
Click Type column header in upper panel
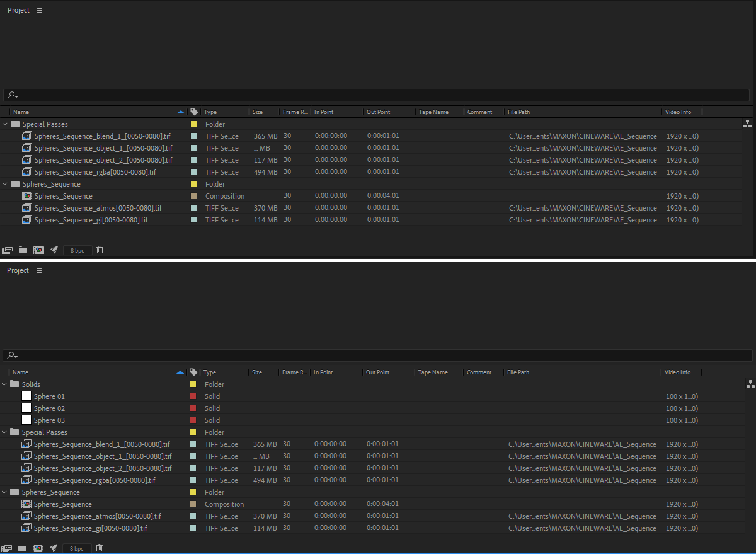[210, 112]
